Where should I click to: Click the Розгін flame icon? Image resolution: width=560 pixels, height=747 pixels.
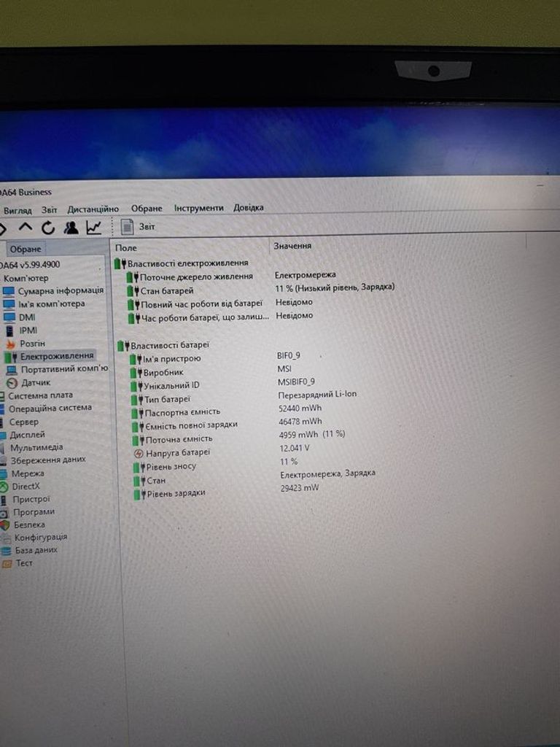[11, 344]
